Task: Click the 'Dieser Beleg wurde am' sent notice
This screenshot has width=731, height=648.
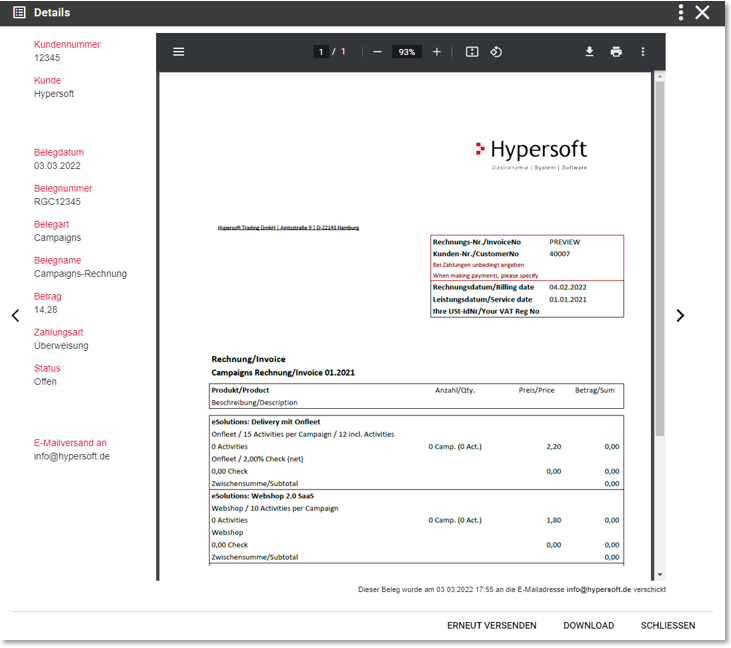Action: coord(511,589)
